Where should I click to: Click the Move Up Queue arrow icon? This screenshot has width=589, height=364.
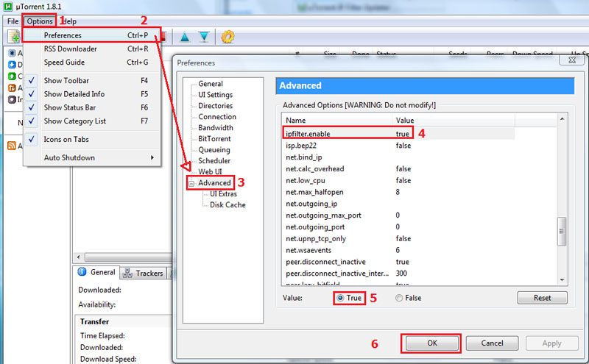[x=185, y=37]
